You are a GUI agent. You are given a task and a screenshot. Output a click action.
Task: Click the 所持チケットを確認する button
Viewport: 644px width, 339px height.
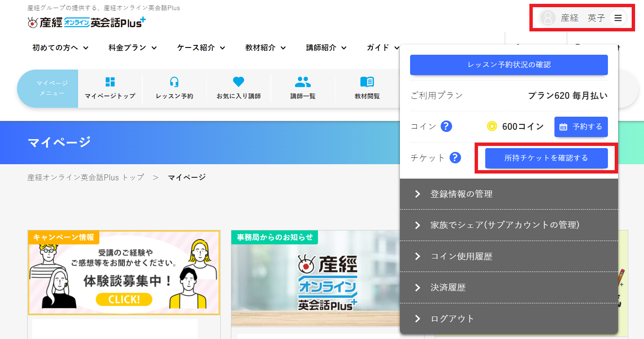546,158
